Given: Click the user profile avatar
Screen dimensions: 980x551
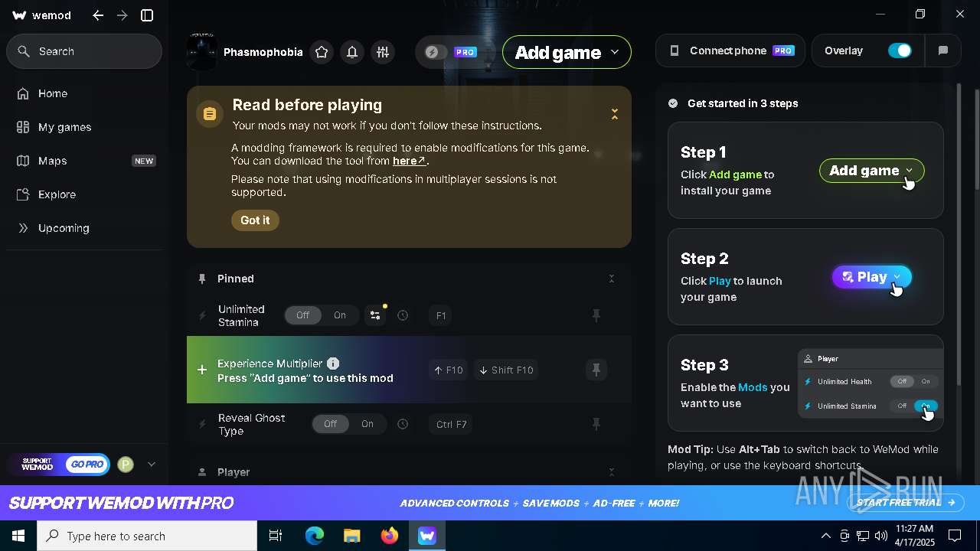Looking at the screenshot, I should (x=126, y=464).
